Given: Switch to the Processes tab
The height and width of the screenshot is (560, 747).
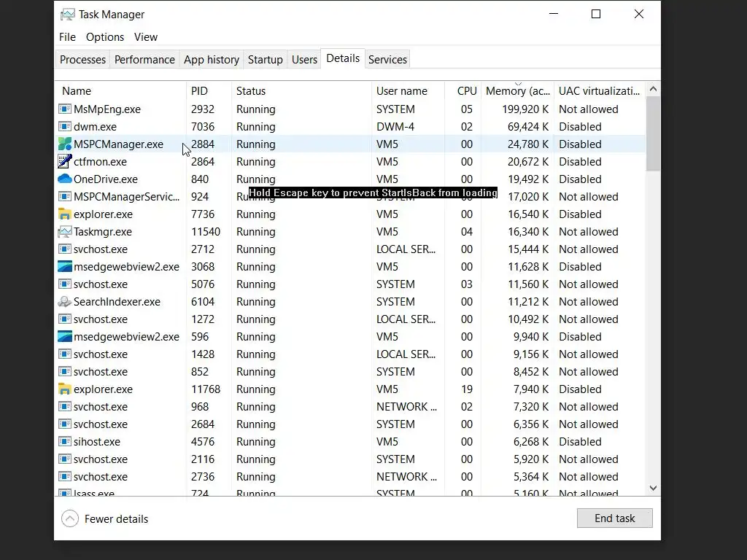Looking at the screenshot, I should (83, 60).
